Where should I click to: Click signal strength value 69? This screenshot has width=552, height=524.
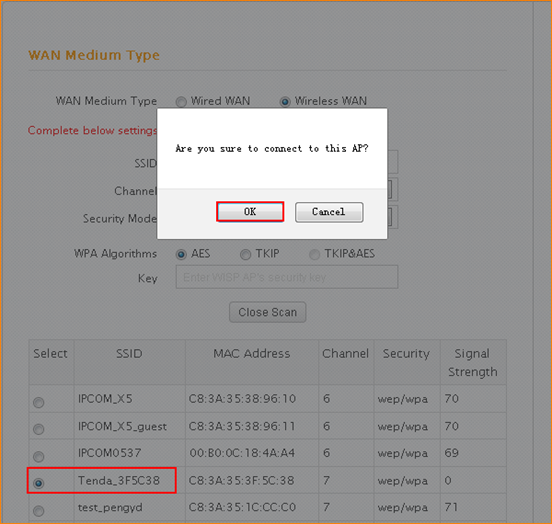click(x=451, y=453)
